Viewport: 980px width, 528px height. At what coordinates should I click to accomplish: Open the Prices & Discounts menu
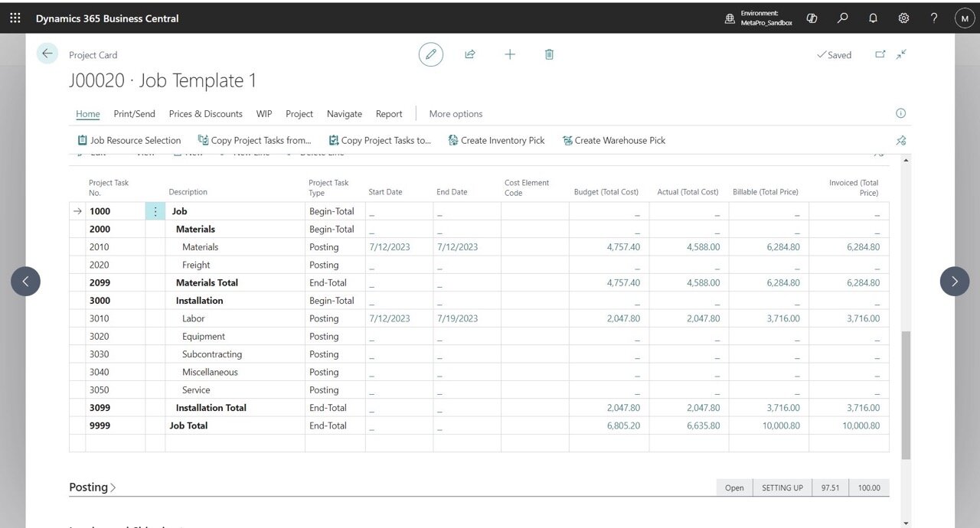click(x=205, y=114)
